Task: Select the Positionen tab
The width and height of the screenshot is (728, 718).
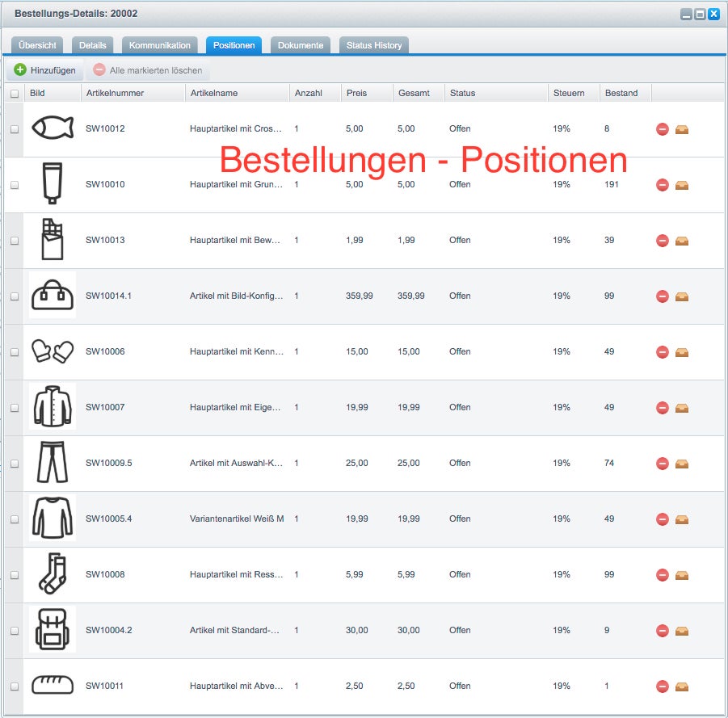Action: click(x=234, y=45)
